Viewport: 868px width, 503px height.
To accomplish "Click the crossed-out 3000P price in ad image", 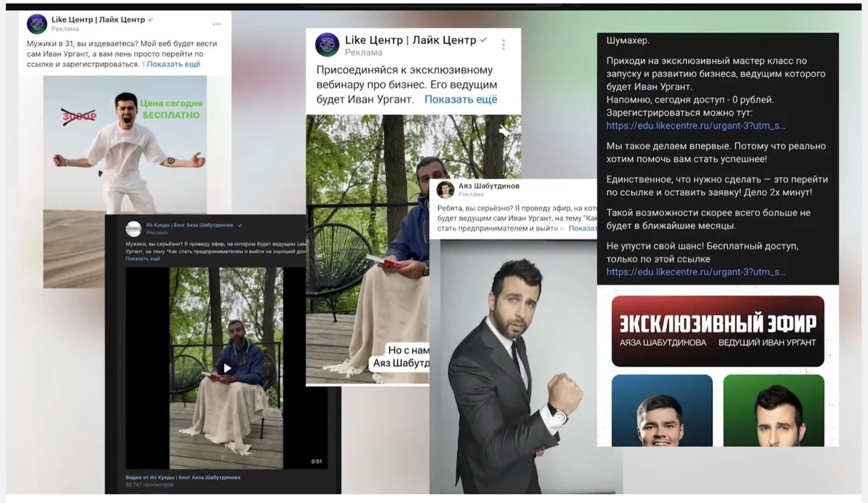I will pyautogui.click(x=80, y=115).
